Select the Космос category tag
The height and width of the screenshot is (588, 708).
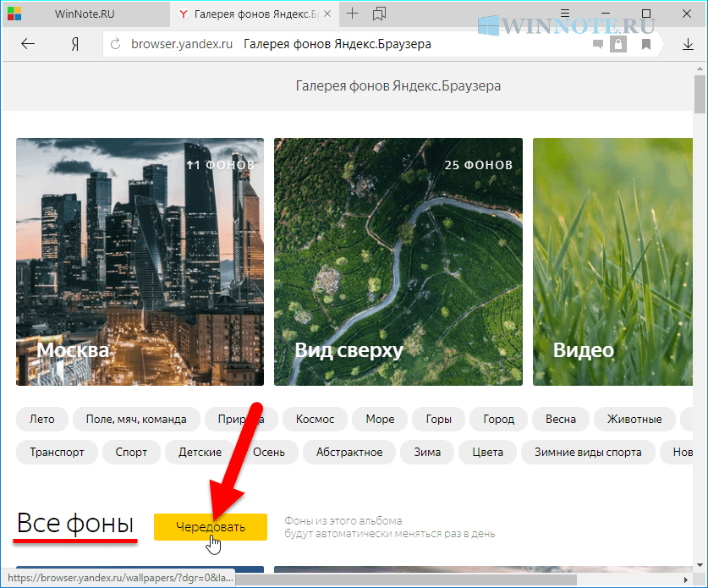(x=315, y=419)
